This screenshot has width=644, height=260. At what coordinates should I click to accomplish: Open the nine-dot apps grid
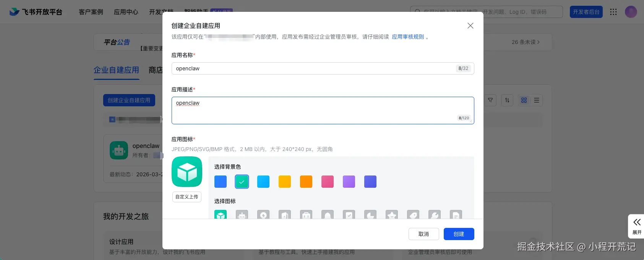pos(613,12)
